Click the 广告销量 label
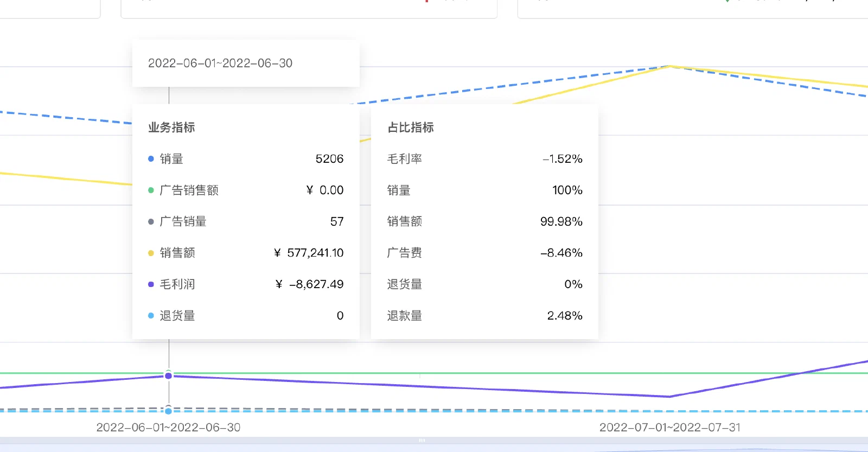868x452 pixels. pos(183,222)
